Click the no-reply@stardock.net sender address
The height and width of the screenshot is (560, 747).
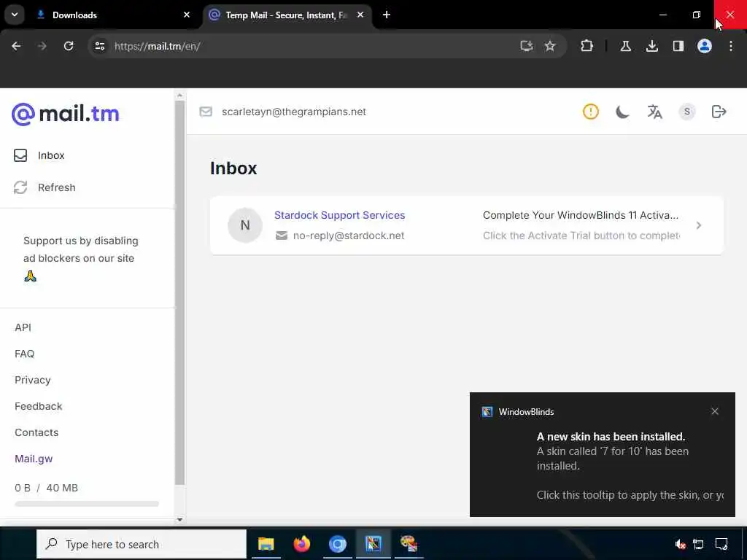[x=348, y=236]
